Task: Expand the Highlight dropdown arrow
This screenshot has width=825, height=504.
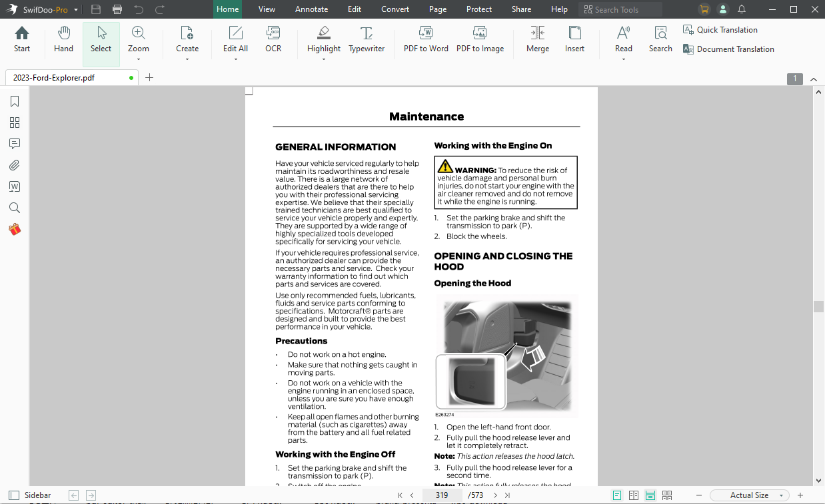Action: pos(324,59)
